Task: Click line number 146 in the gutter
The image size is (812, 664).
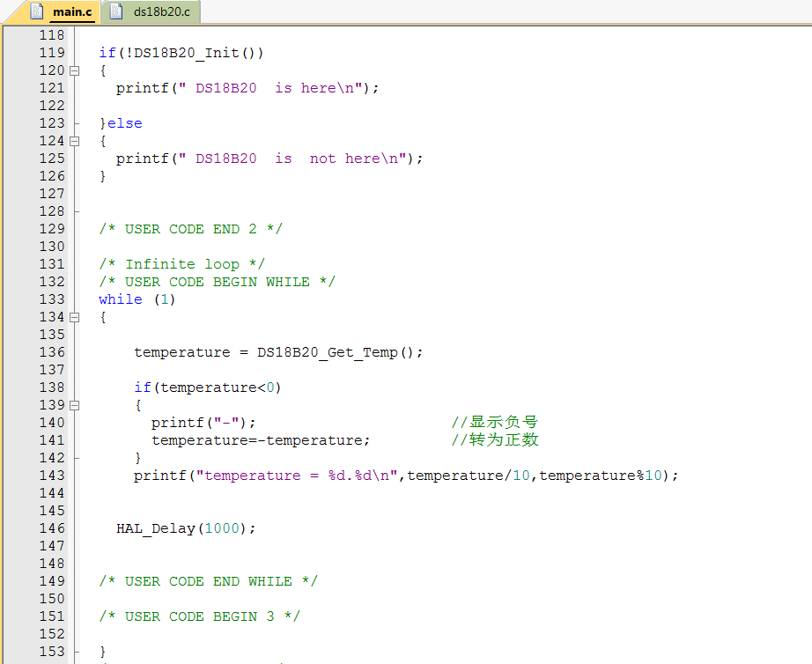Action: click(x=52, y=528)
